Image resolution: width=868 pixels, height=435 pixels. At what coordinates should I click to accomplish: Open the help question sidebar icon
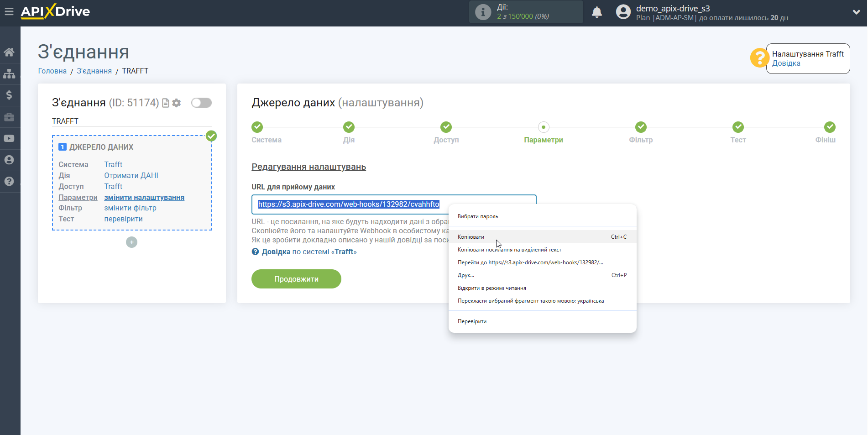point(9,181)
